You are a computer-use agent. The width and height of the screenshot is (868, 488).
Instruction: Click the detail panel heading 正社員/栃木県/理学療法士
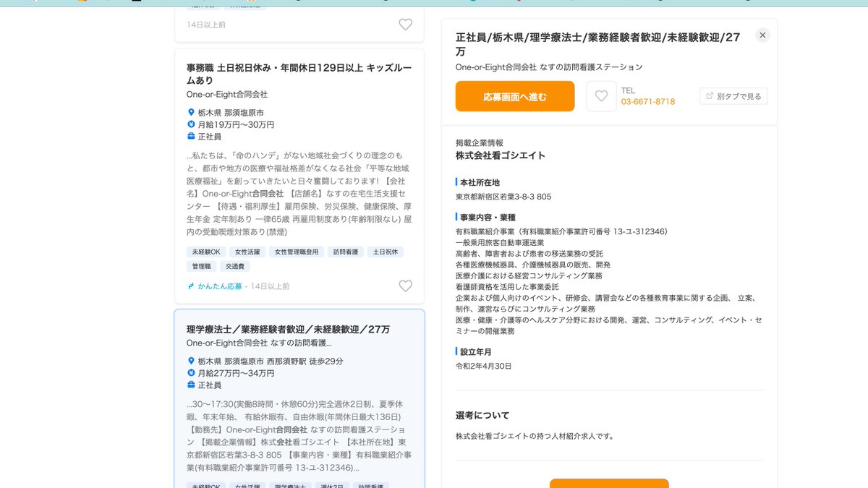click(x=597, y=44)
